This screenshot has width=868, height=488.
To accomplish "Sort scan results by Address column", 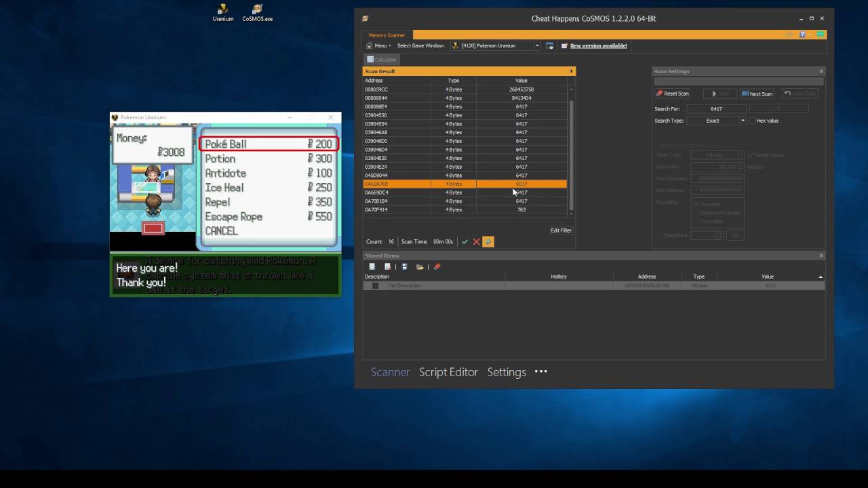I will click(397, 81).
